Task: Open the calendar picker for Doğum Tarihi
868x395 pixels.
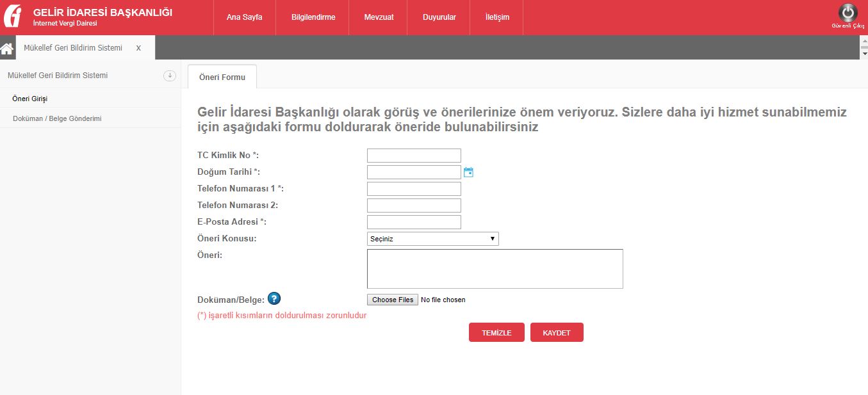Action: coord(468,172)
